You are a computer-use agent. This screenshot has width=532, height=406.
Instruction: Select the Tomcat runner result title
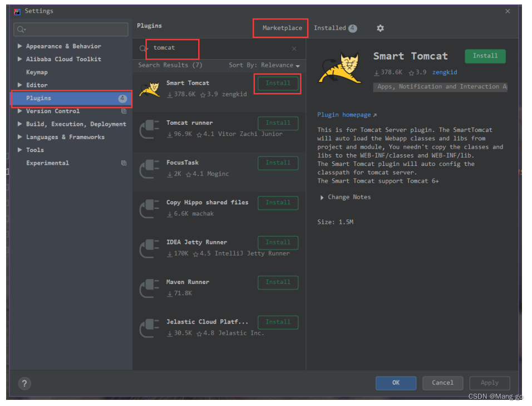[x=189, y=123]
